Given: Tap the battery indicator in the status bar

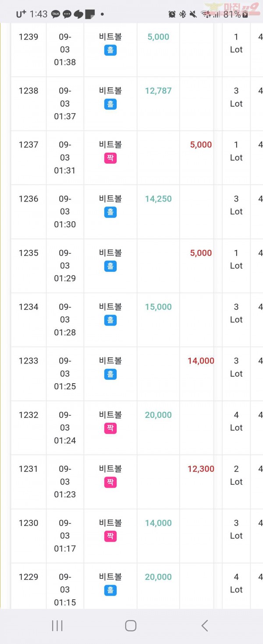Looking at the screenshot, I should pyautogui.click(x=245, y=14).
